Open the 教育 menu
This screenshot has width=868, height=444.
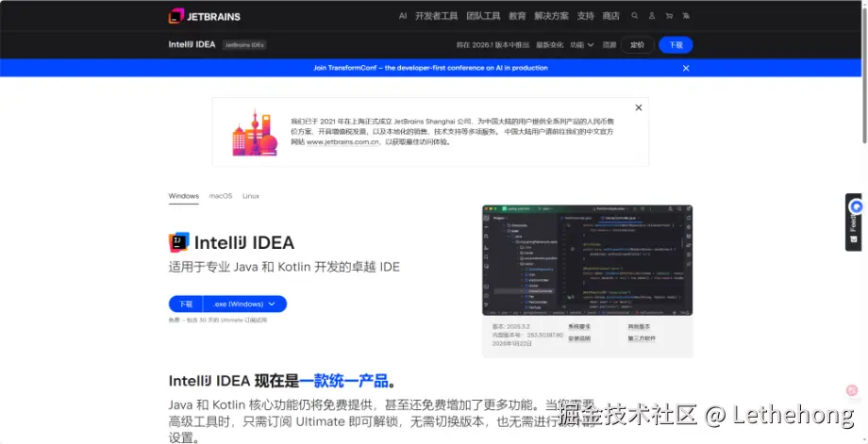(517, 16)
